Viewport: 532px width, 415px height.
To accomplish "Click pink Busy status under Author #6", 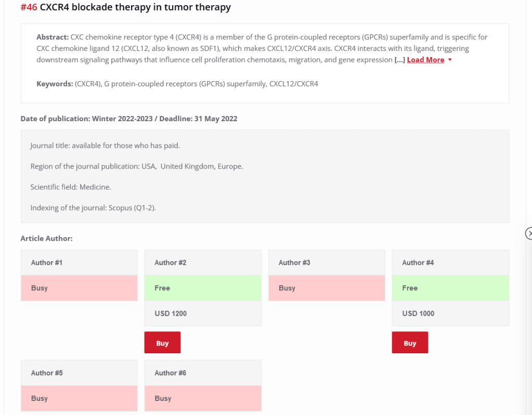I will click(x=203, y=398).
